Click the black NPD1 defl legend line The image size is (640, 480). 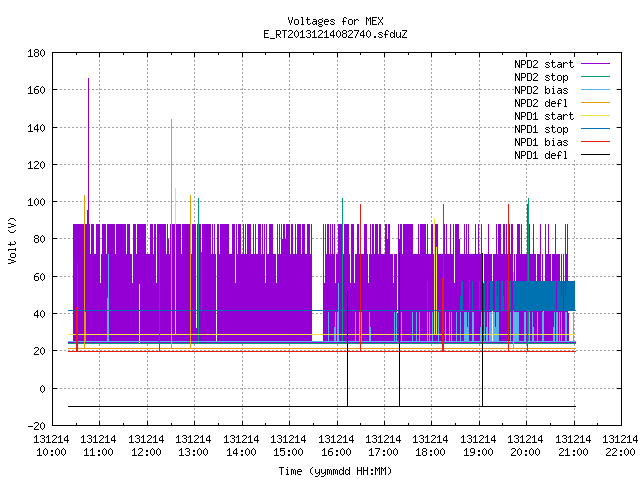point(596,155)
